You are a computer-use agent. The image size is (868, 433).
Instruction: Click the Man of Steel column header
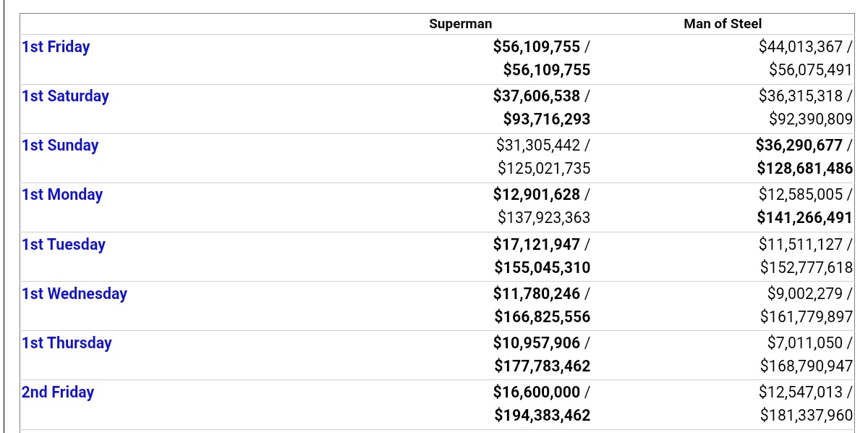723,24
